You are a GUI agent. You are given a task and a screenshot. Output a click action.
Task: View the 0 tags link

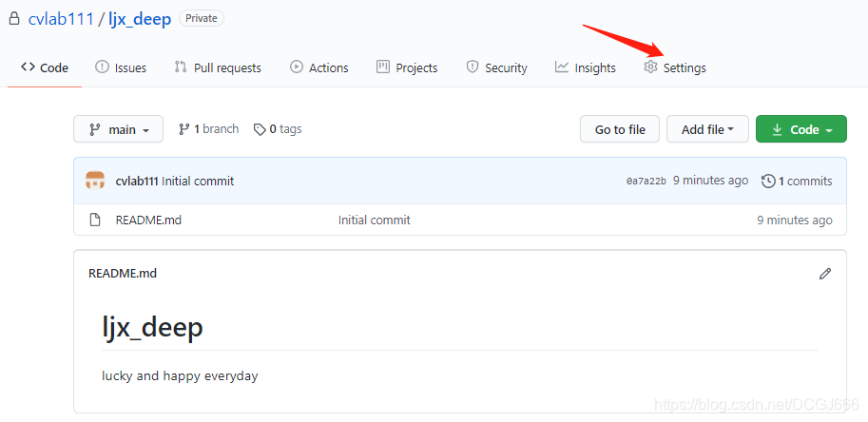pos(278,129)
